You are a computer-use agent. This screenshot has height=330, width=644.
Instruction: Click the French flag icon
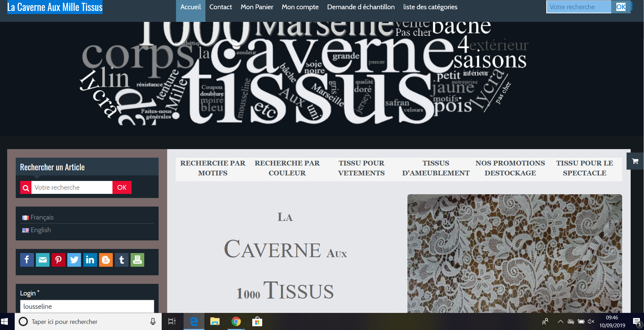(26, 218)
